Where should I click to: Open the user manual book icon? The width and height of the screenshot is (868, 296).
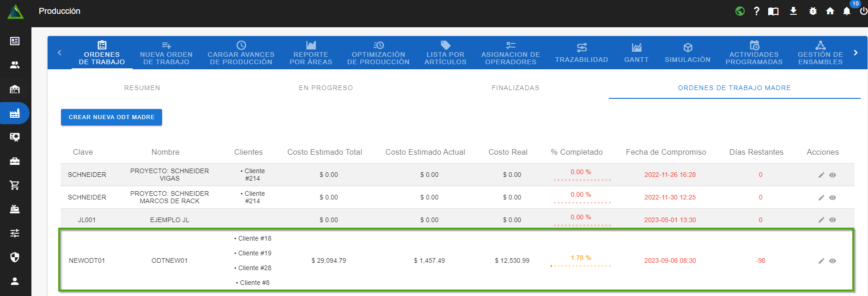[773, 11]
